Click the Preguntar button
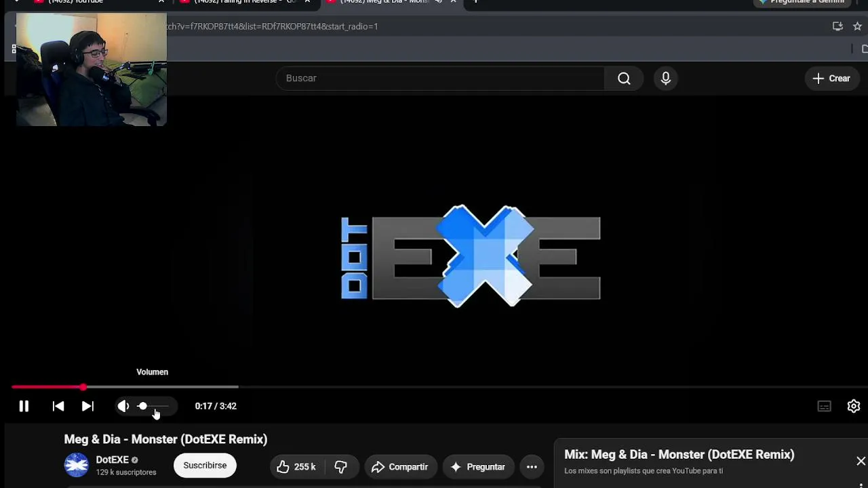This screenshot has width=868, height=488. coord(478,466)
